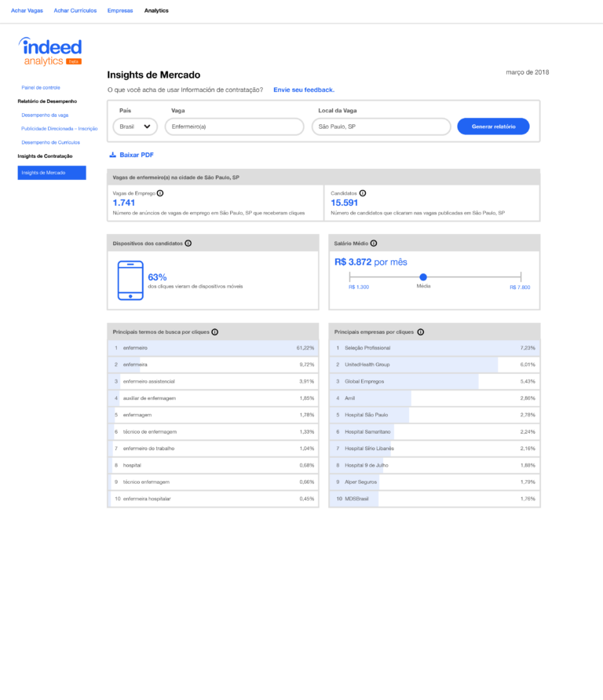Select search term auxiliar de enfermagem
Screen dimensions: 603x700
pyautogui.click(x=214, y=398)
